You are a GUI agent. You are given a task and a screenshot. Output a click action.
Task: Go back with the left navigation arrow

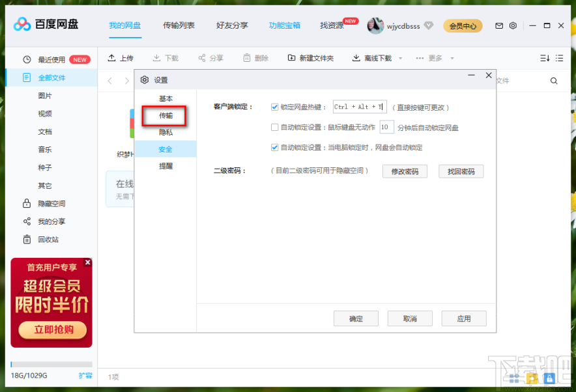110,81
